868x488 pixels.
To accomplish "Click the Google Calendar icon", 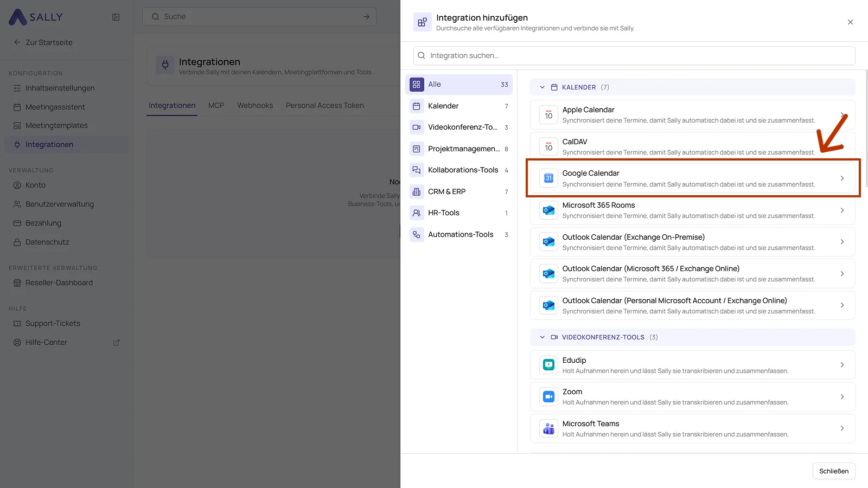I will (548, 178).
